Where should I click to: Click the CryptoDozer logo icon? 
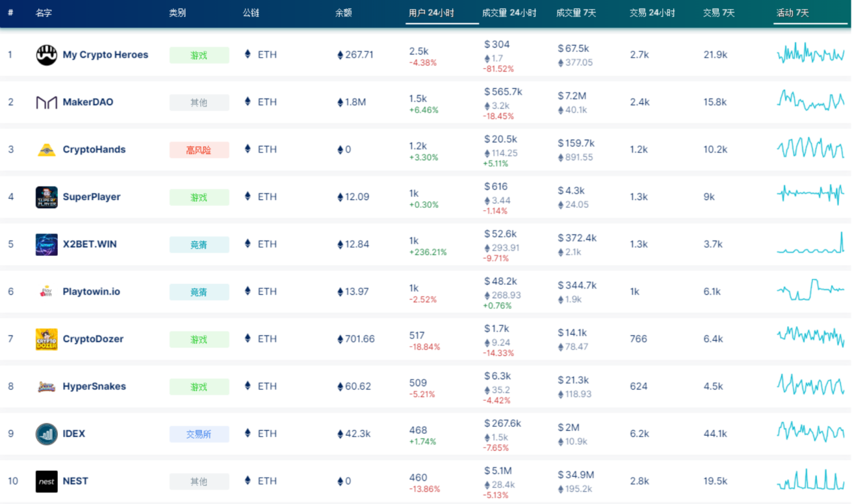[47, 339]
